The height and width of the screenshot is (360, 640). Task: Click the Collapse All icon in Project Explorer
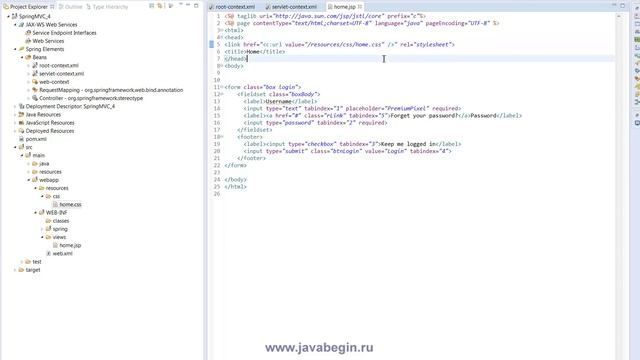(152, 6)
